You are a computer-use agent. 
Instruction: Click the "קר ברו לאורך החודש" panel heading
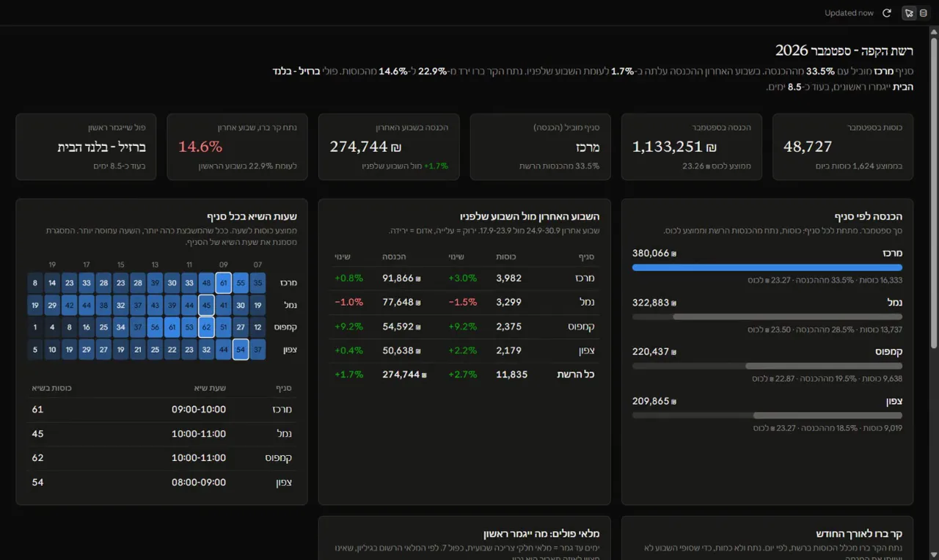click(x=859, y=534)
